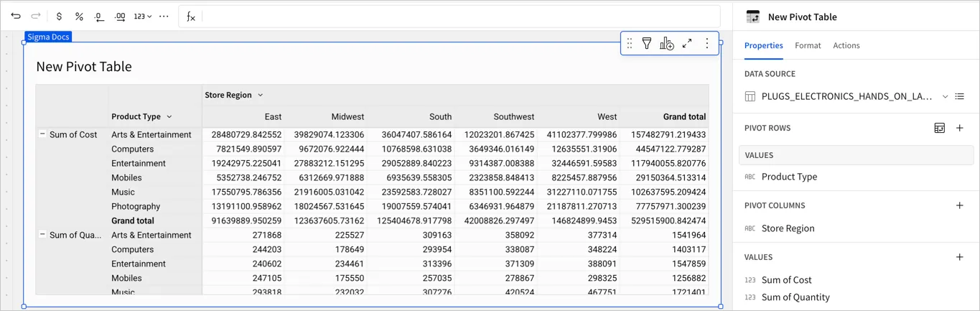This screenshot has height=311, width=980.
Task: Select Sum of Cost in Values panel
Action: point(786,280)
